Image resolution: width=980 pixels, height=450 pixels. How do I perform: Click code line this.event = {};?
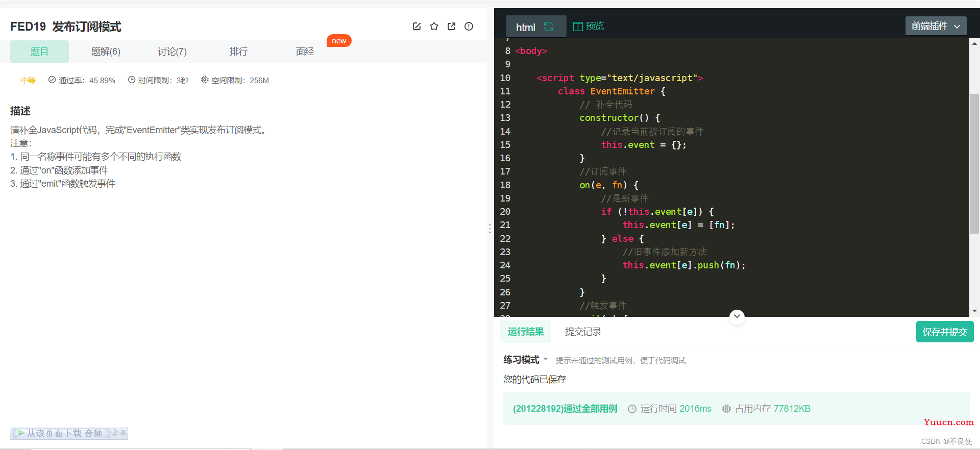tap(644, 145)
